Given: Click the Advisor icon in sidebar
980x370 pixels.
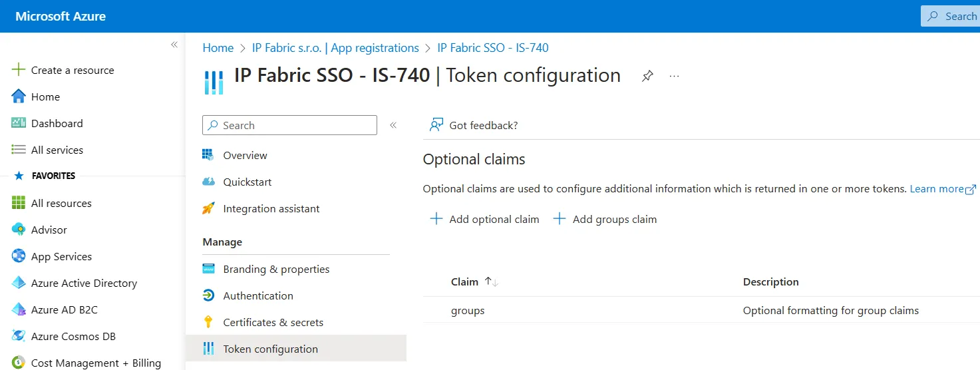Looking at the screenshot, I should (x=19, y=230).
